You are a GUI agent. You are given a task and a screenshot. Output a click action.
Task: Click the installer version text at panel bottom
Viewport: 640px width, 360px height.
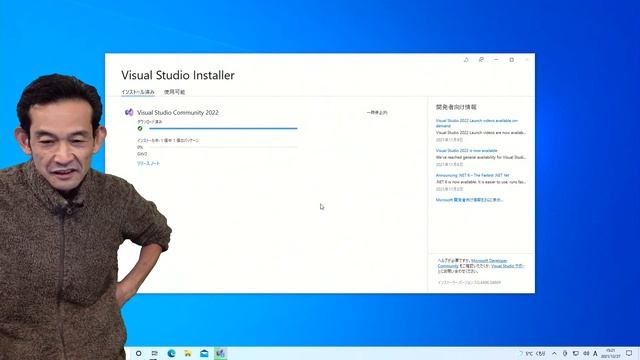[x=469, y=282]
